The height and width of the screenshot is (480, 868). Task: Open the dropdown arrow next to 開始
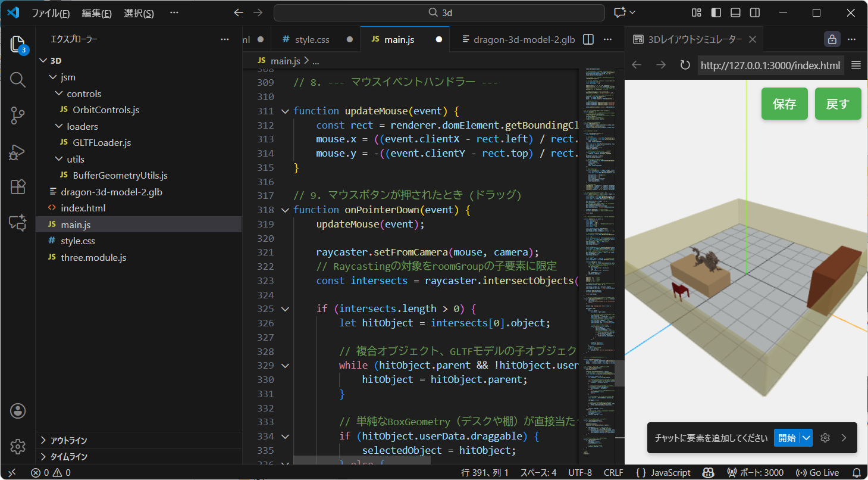[806, 438]
